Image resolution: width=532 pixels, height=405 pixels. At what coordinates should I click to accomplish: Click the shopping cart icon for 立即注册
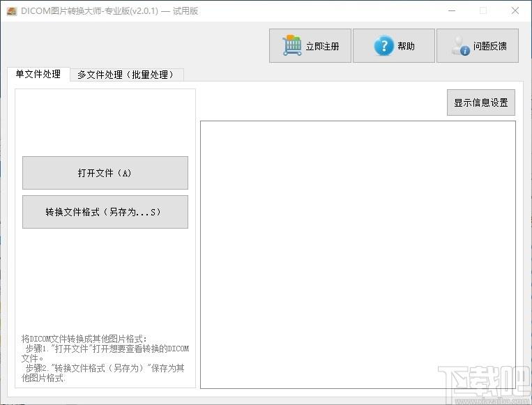point(291,45)
